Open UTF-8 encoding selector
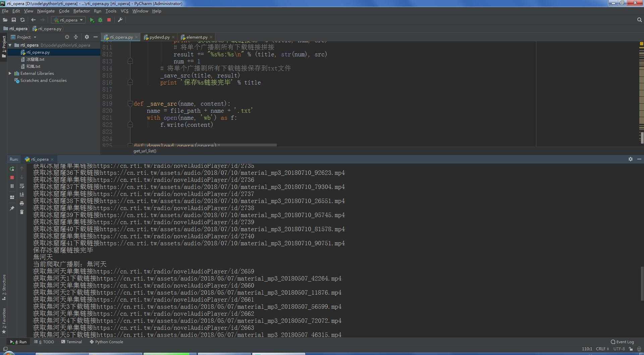Viewport: 644px width, 355px height. [619, 349]
